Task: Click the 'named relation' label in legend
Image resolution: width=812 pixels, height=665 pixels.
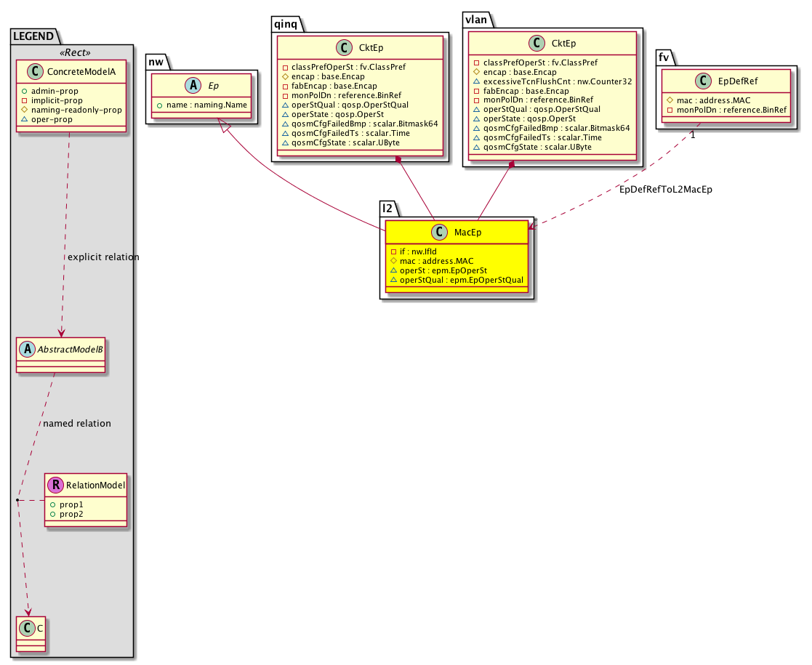Action: 77,423
